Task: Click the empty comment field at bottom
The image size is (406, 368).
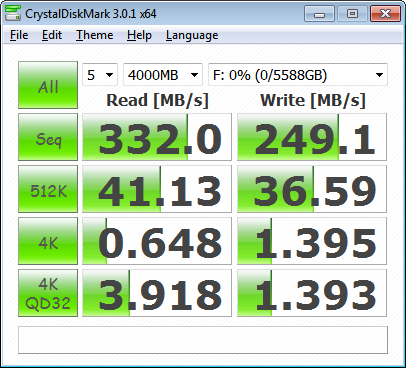Action: (x=203, y=340)
